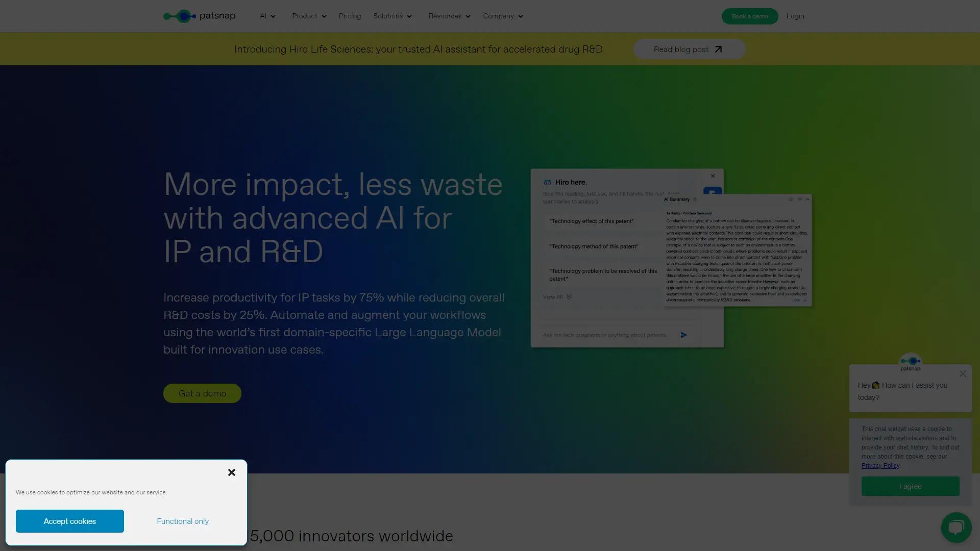The width and height of the screenshot is (980, 551).
Task: Click the Hiro mascot icon
Action: (x=547, y=182)
